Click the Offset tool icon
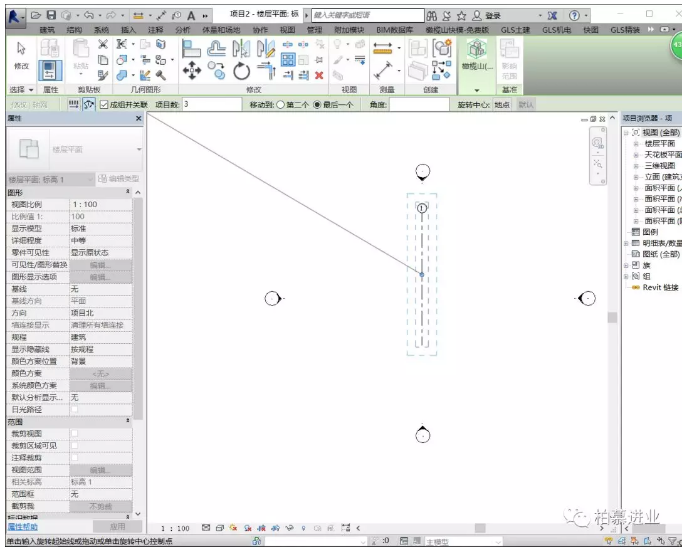Screen dimensions: 688x553 216,48
